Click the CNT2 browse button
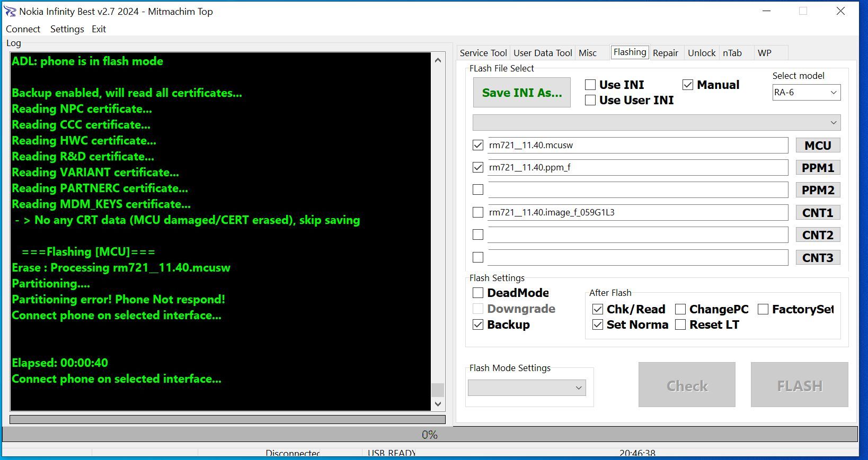Image resolution: width=868 pixels, height=460 pixels. click(818, 235)
